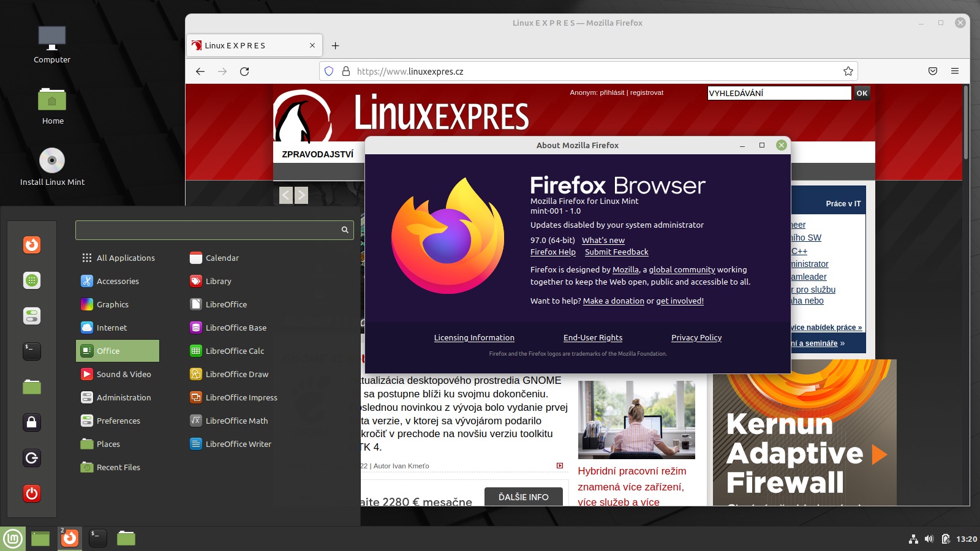View tracking protection shield icon
Image resolution: width=980 pixels, height=551 pixels.
329,72
